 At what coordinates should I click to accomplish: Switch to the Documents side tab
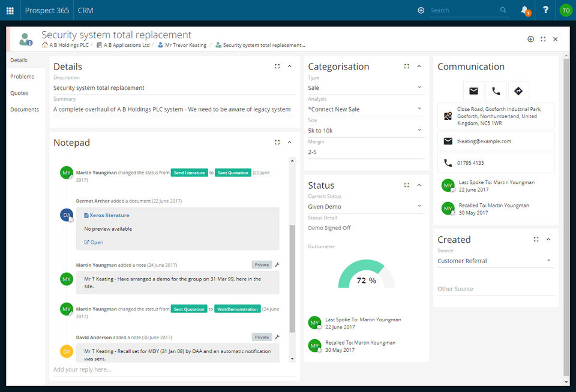tap(25, 109)
